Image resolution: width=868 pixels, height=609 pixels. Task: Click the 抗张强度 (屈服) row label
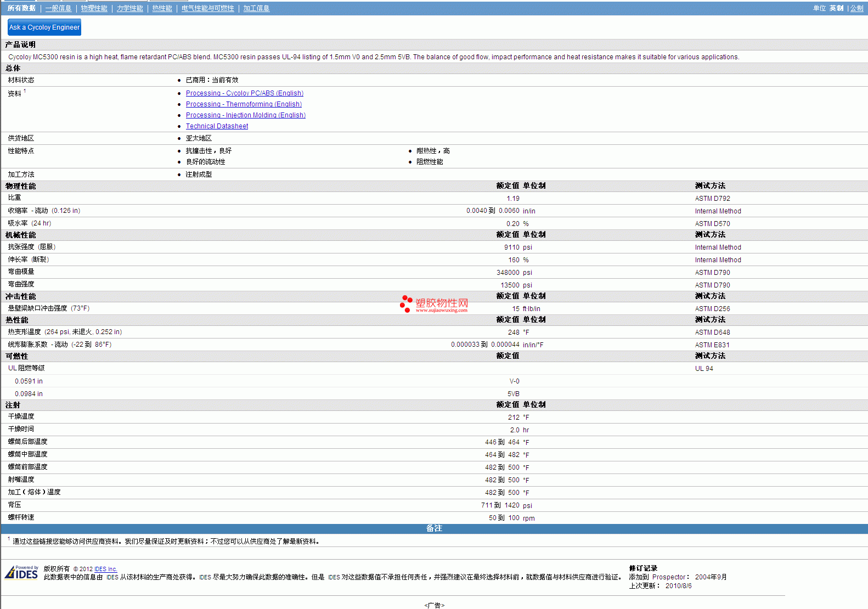click(x=32, y=247)
